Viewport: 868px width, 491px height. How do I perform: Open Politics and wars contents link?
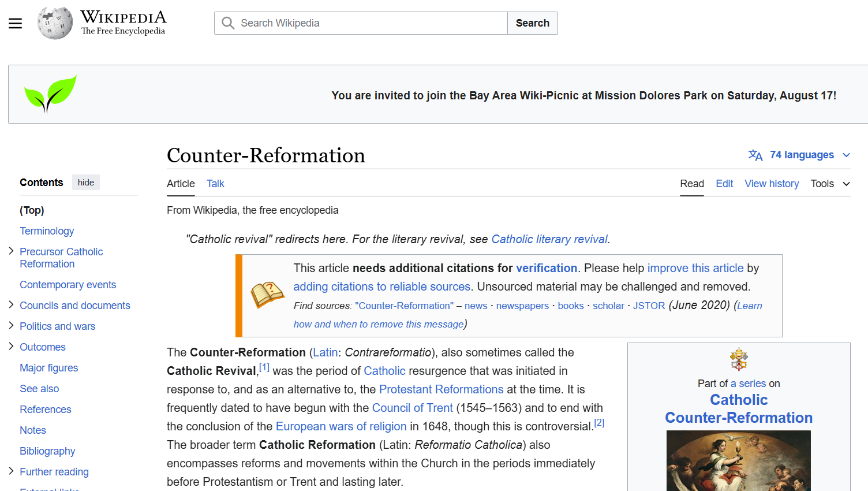[x=57, y=326]
